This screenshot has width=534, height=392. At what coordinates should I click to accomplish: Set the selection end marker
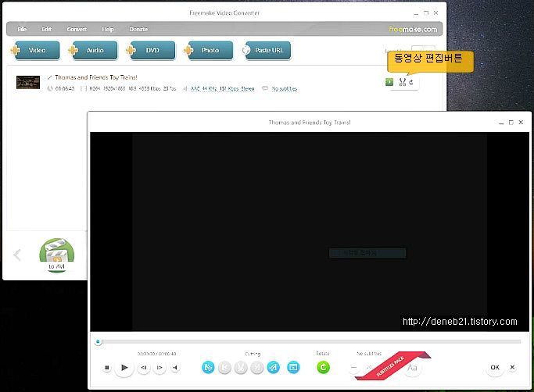[274, 368]
